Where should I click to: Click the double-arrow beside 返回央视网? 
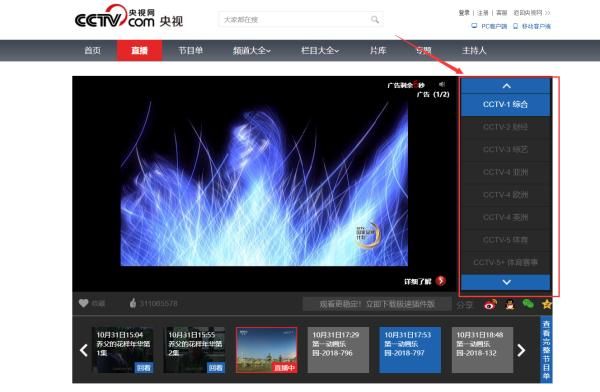click(548, 13)
